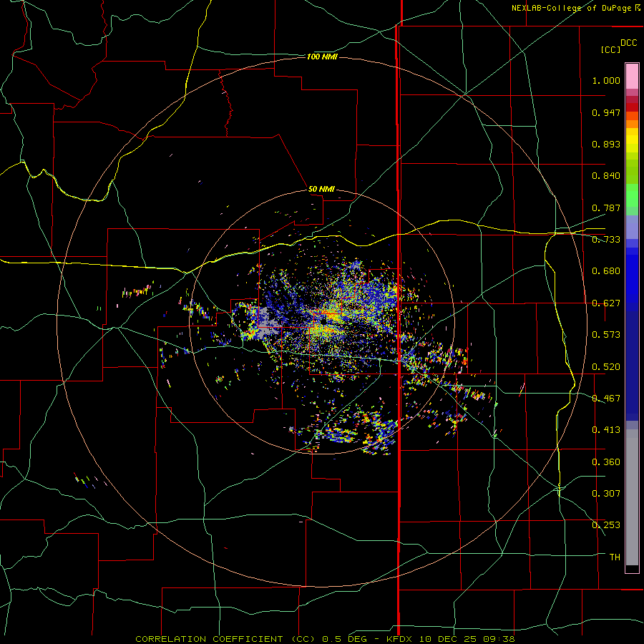Screen dimensions: 644x644
Task: Click the gray low-value segment of the color bar
Action: pyautogui.click(x=632, y=497)
